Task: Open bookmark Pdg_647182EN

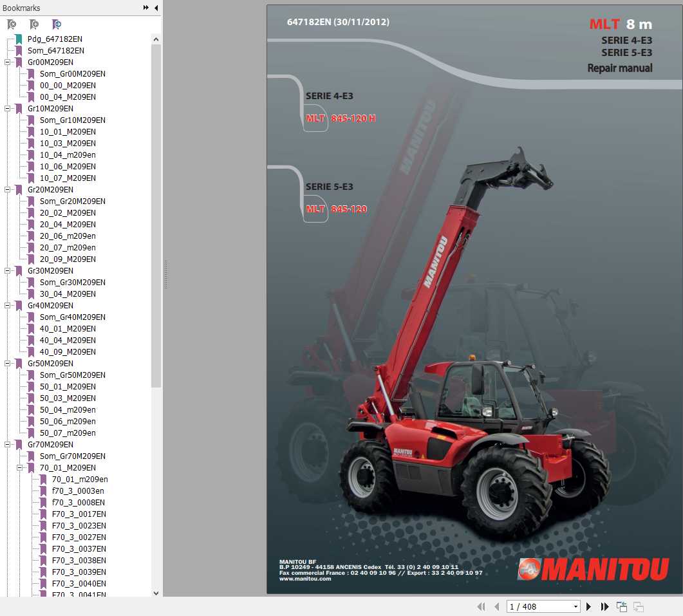Action: tap(55, 39)
